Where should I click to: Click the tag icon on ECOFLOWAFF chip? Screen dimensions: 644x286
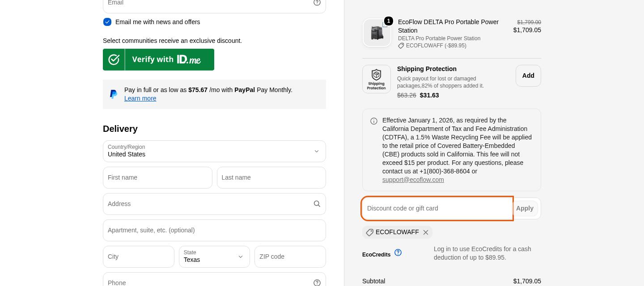[x=369, y=232]
